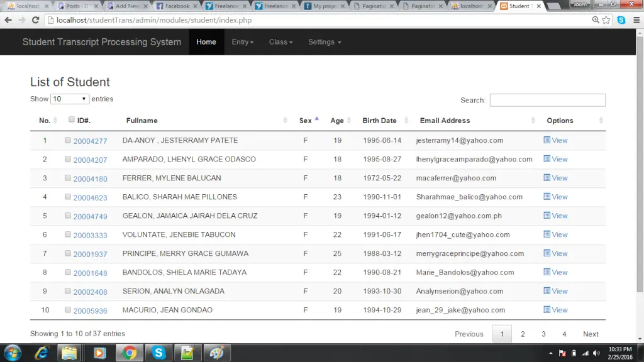644x362 pixels.
Task: Launch Internet Explorer from the taskbar
Action: pos(42,353)
